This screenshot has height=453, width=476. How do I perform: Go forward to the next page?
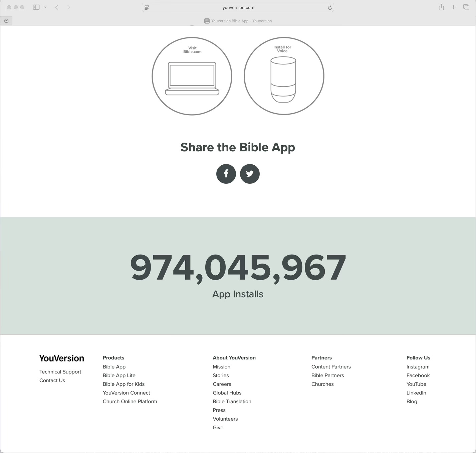click(68, 7)
